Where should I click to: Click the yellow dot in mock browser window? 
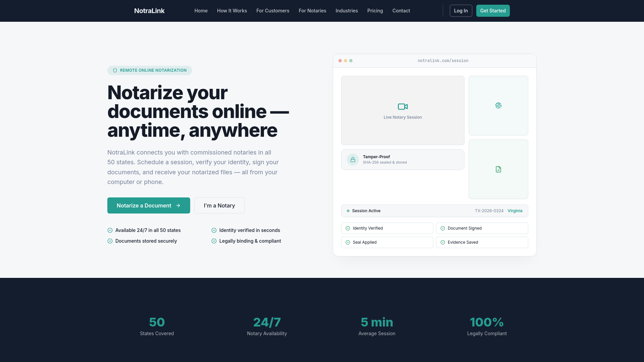[345, 61]
